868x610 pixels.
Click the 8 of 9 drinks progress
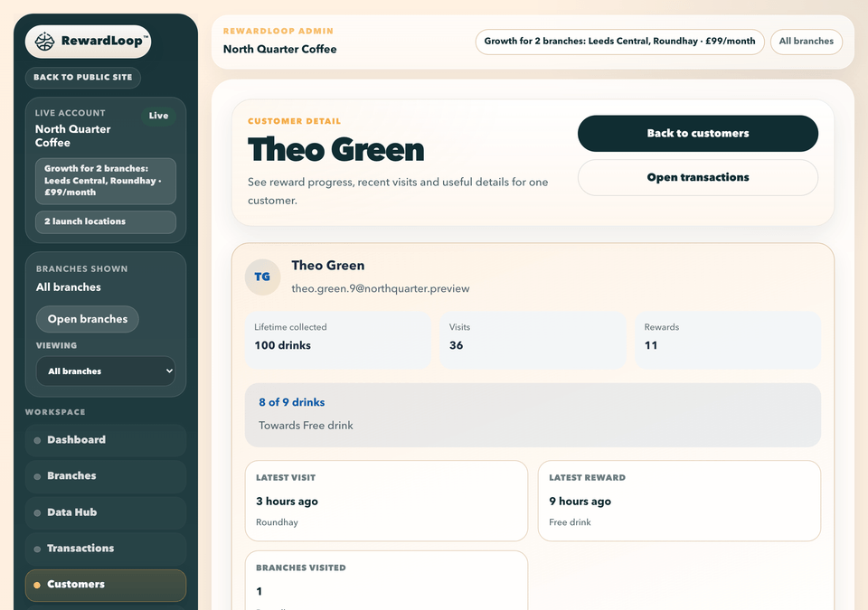pos(533,415)
